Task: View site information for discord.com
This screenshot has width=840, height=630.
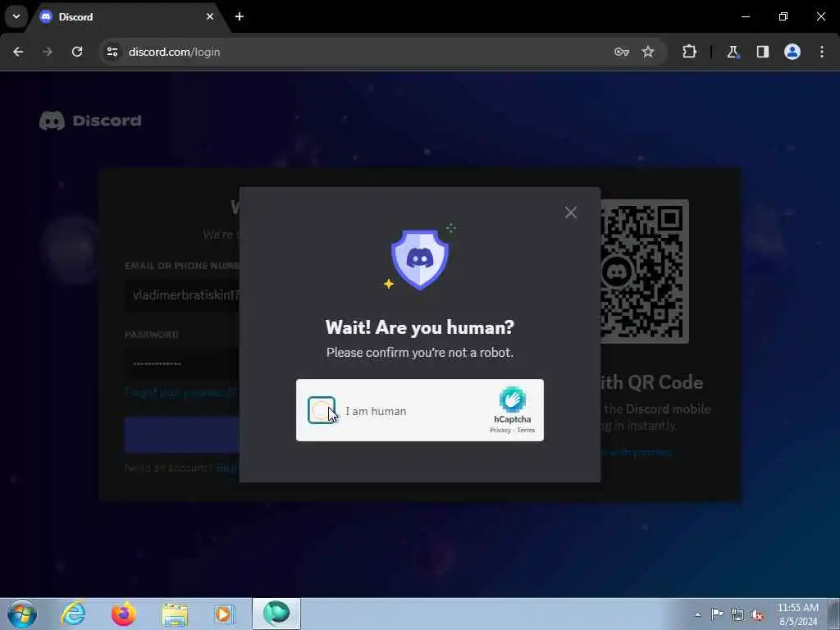Action: pyautogui.click(x=112, y=52)
